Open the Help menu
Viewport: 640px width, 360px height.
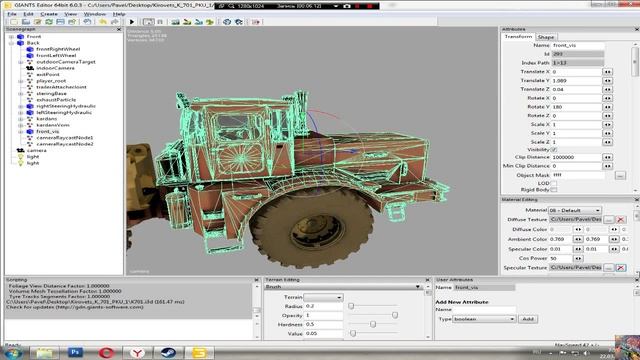[119, 14]
